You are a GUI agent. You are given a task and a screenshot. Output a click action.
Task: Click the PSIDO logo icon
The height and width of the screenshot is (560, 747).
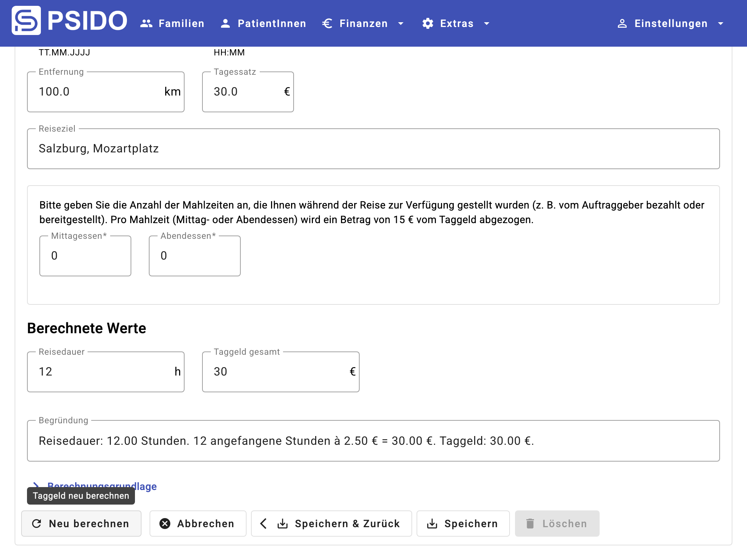tap(26, 21)
